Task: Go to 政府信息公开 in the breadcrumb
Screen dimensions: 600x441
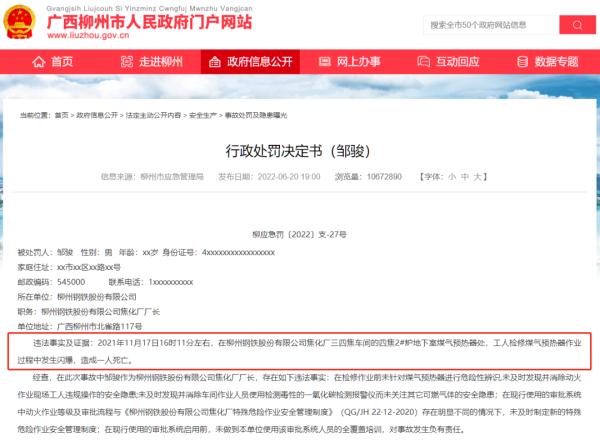Action: [97, 115]
